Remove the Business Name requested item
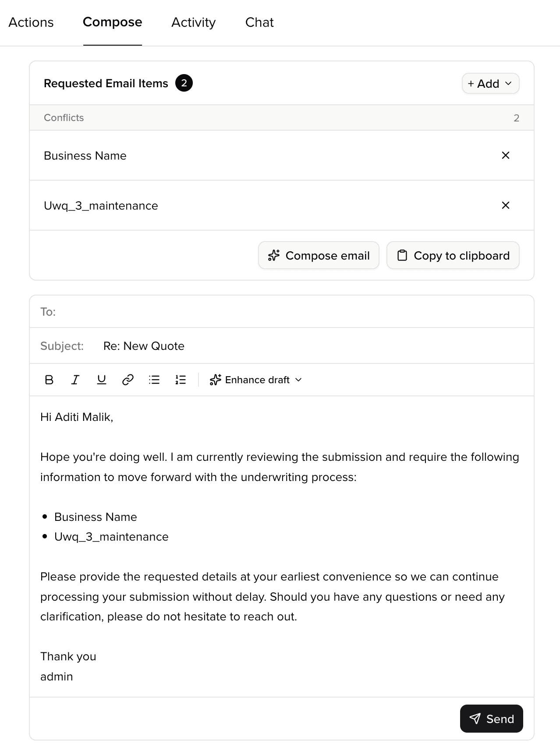The image size is (560, 755). click(506, 155)
